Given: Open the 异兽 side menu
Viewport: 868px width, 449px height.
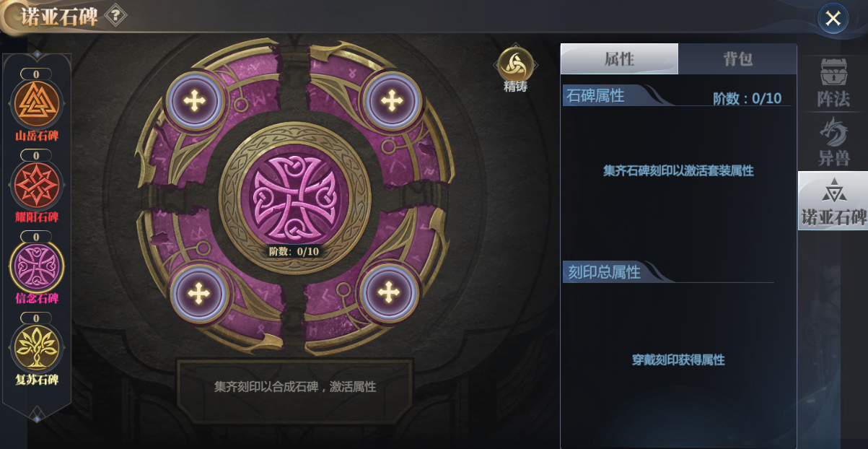Looking at the screenshot, I should click(833, 141).
